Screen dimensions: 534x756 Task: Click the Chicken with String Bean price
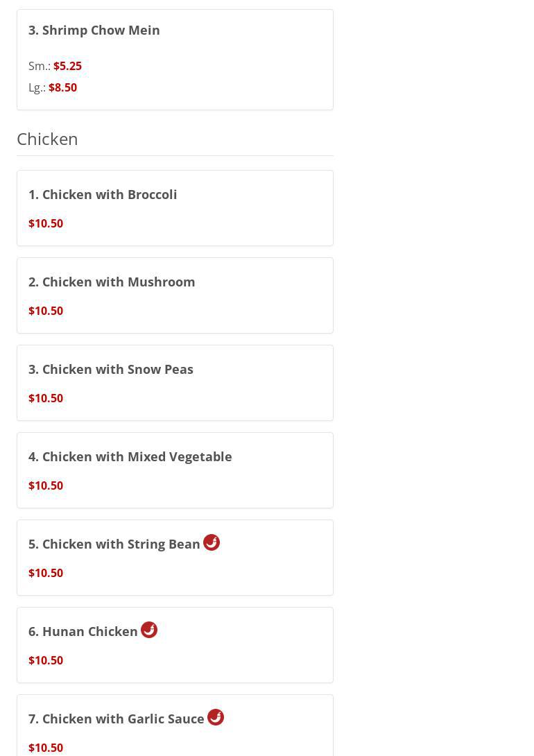[46, 573]
